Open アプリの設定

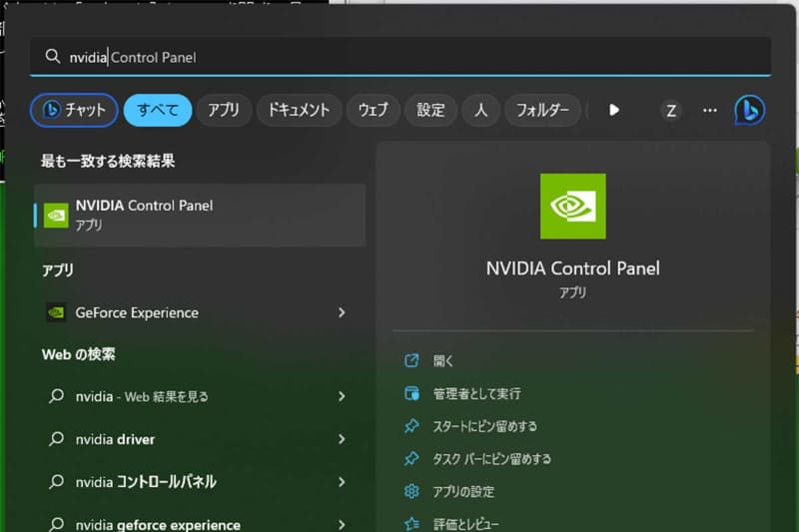point(463,492)
